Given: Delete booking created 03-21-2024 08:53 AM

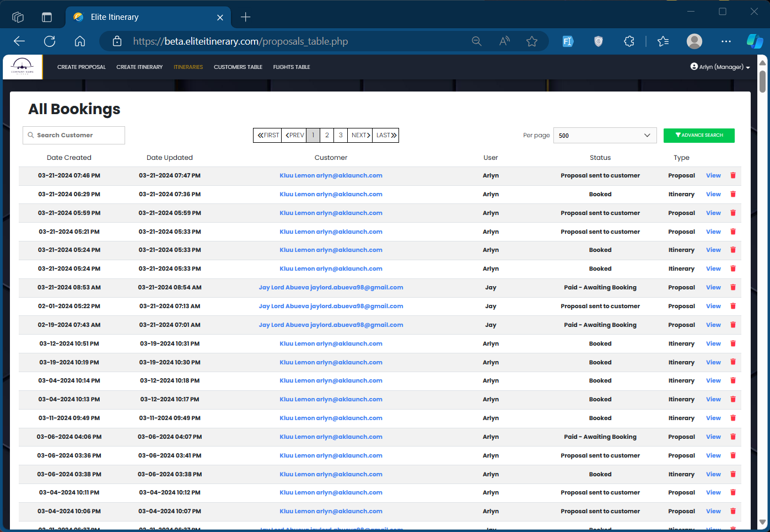Looking at the screenshot, I should [x=733, y=287].
